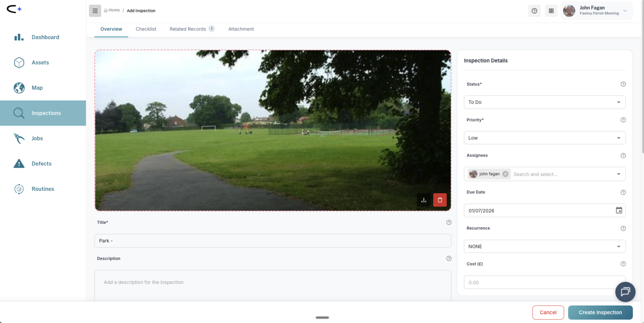Viewport: 644px width, 323px height.
Task: Switch to the Checklist tab
Action: 146,29
